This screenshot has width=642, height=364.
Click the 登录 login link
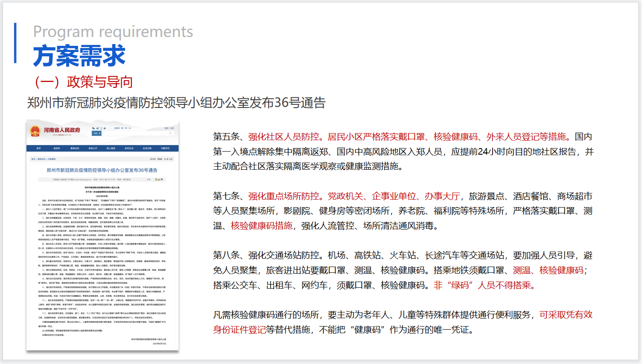(166, 128)
